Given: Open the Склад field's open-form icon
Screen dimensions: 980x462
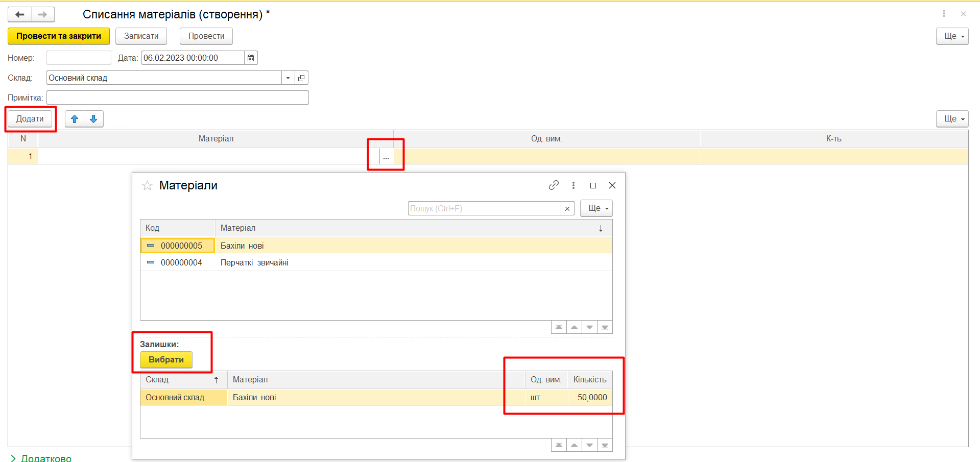Looking at the screenshot, I should tap(301, 78).
